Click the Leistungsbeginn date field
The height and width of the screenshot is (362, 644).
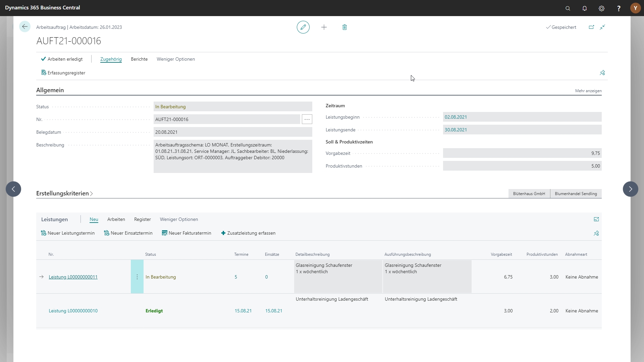click(x=522, y=117)
